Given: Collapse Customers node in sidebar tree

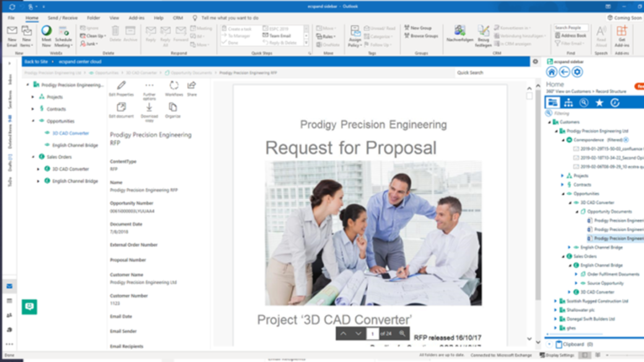Looking at the screenshot, I should pos(549,123).
